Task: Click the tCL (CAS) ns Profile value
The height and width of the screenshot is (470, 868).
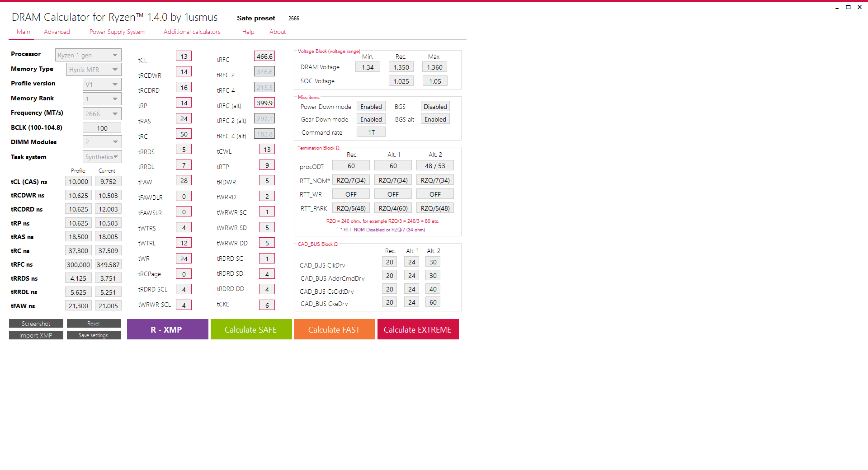Action: 78,182
